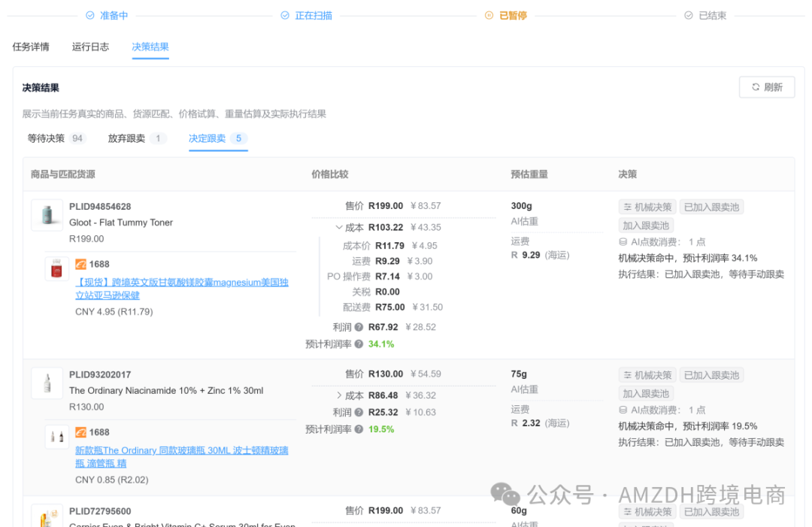
Task: Select the 决定跟卖 5 sub-tab
Action: 218,138
